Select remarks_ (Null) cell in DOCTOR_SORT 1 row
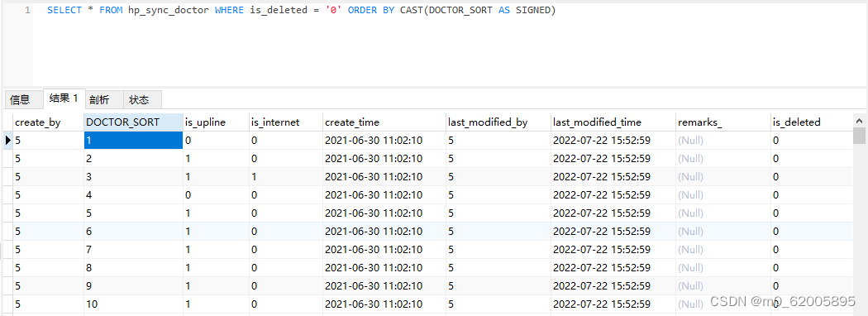868x316 pixels. tap(723, 141)
